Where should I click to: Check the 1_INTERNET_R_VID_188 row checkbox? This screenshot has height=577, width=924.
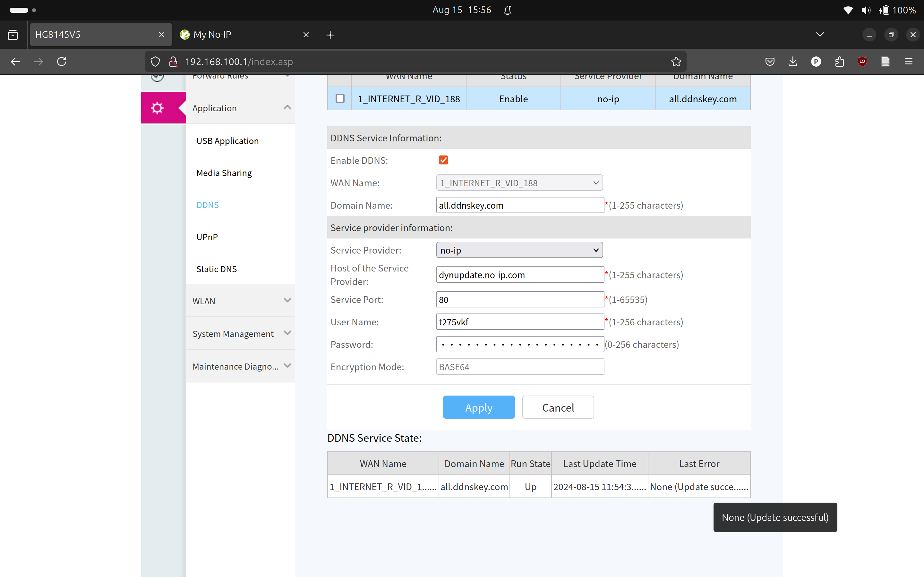click(x=340, y=98)
